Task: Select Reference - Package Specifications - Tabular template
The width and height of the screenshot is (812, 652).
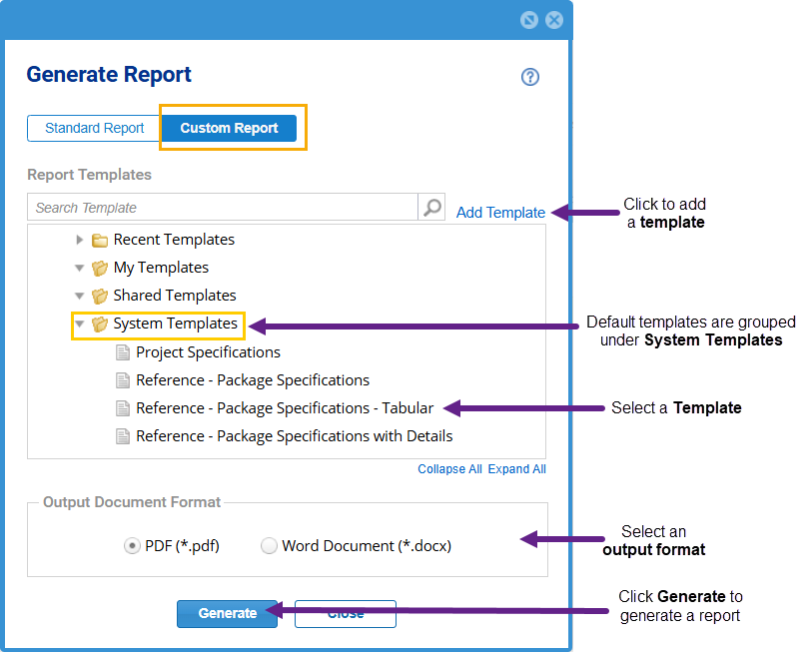Action: (285, 408)
